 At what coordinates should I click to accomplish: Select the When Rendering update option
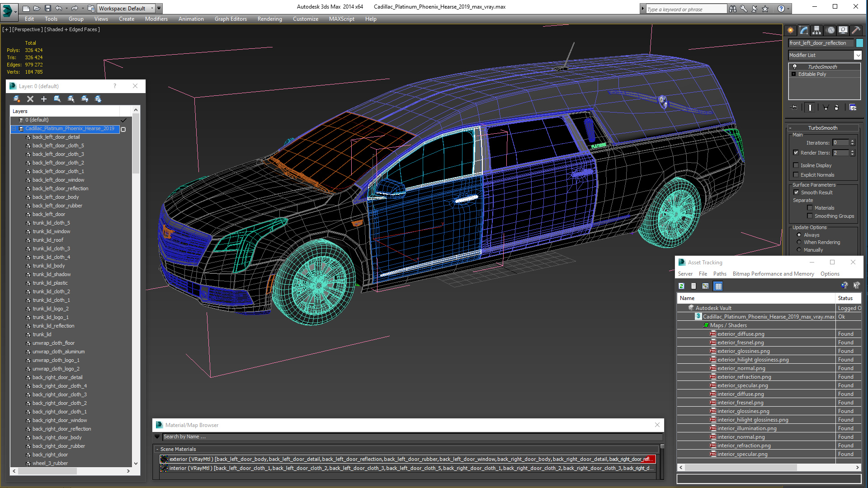click(x=799, y=242)
